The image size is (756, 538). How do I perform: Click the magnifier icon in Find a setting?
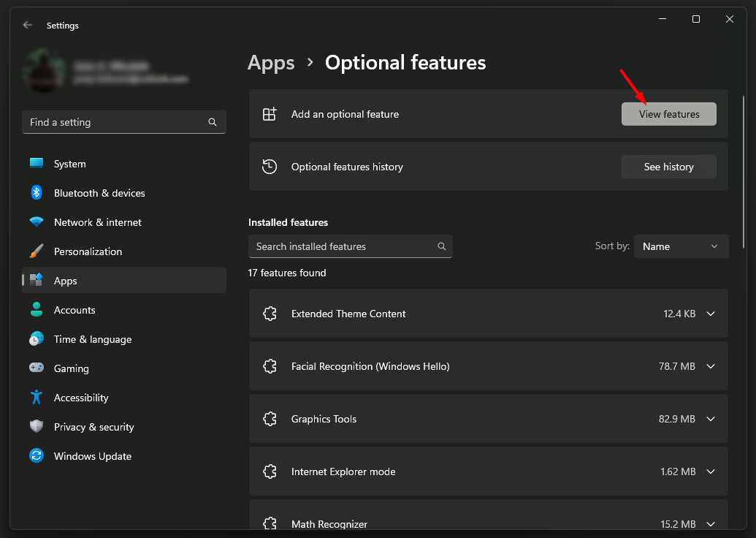click(x=212, y=122)
